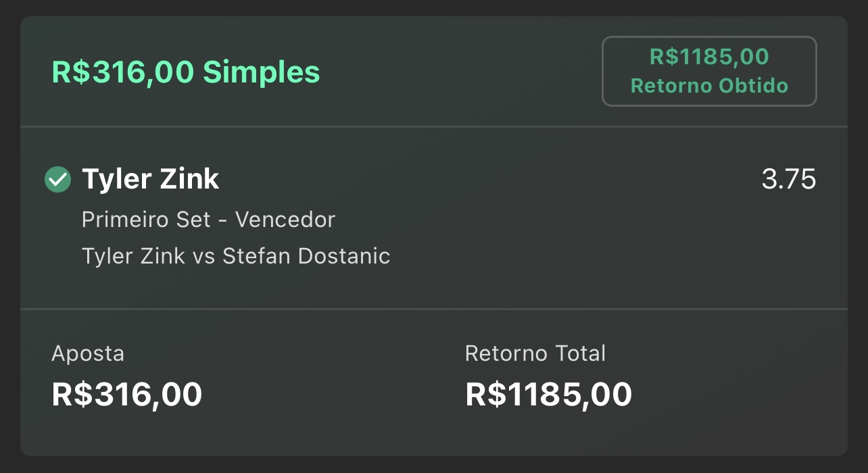Open the Retorno Obtido button
The width and height of the screenshot is (868, 473).
[709, 71]
